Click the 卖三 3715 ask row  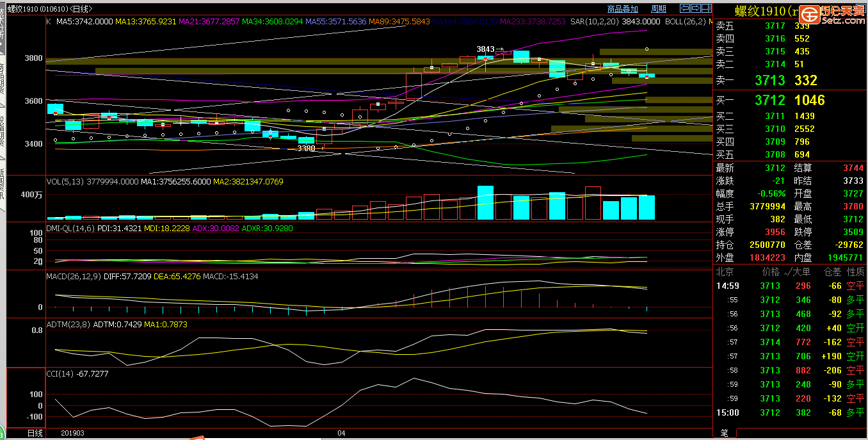tap(789, 51)
